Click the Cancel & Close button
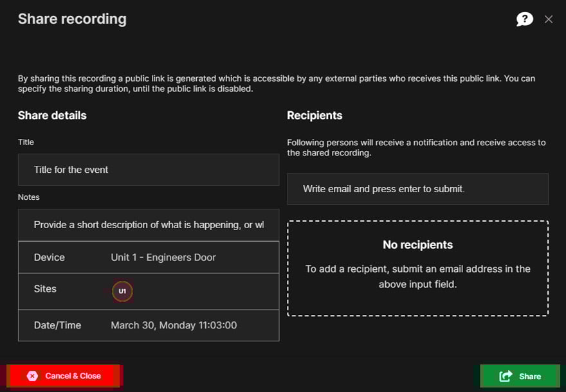566x392 pixels. click(63, 375)
